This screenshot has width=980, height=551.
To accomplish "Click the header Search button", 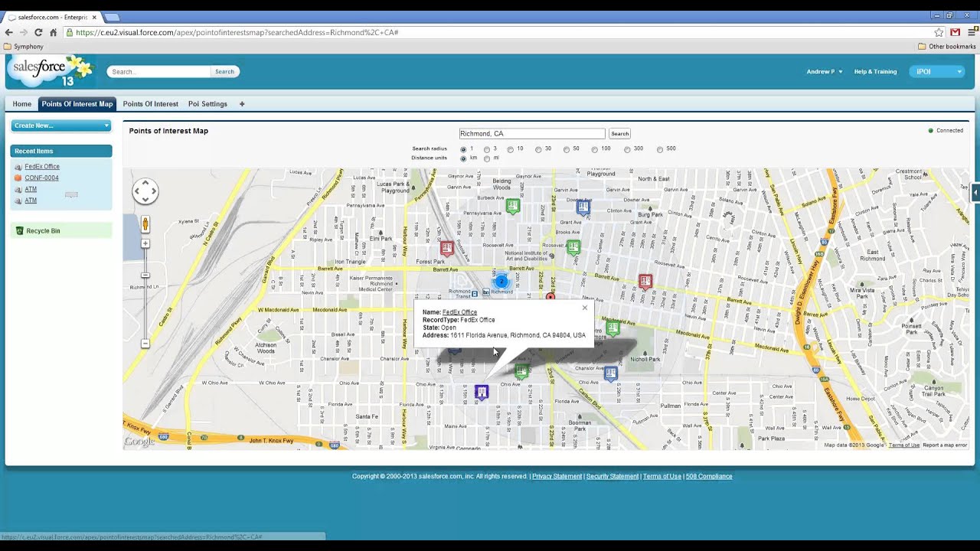I will [x=225, y=71].
